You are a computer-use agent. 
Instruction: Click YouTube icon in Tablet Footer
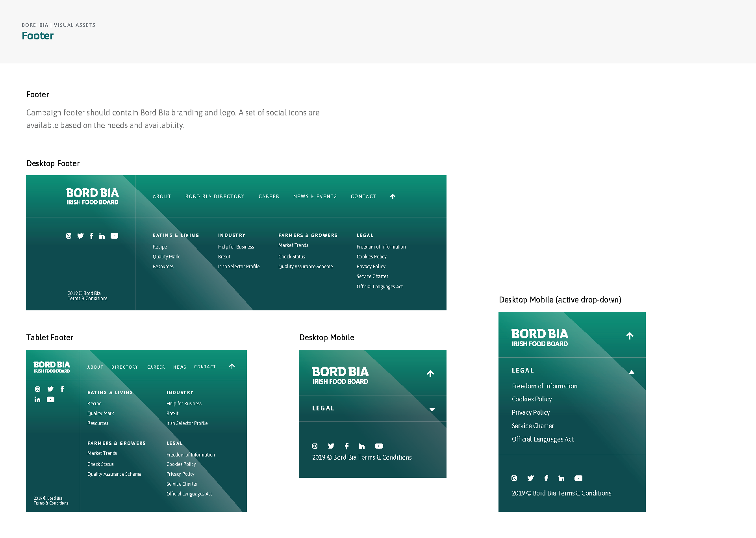point(50,399)
